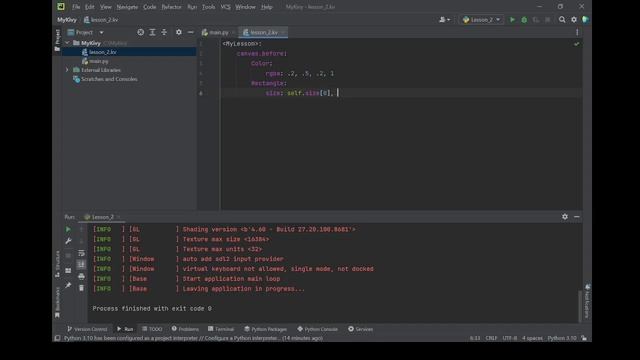Collapse the MyKivy project folder

pyautogui.click(x=67, y=43)
